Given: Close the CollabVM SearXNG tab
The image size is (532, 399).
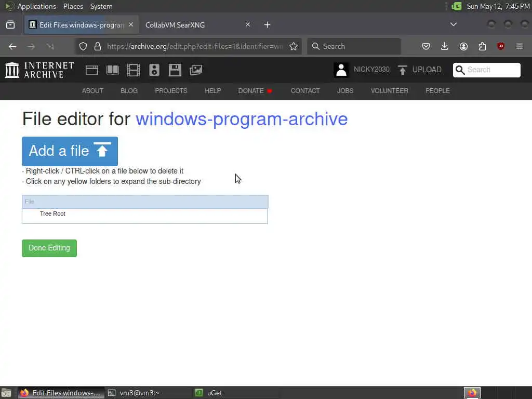Looking at the screenshot, I should [x=248, y=24].
